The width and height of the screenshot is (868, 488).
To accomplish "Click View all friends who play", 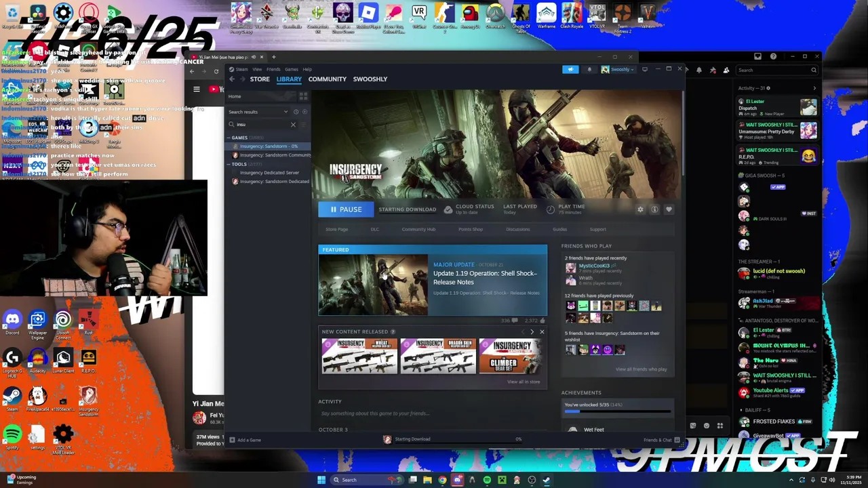I will click(641, 369).
